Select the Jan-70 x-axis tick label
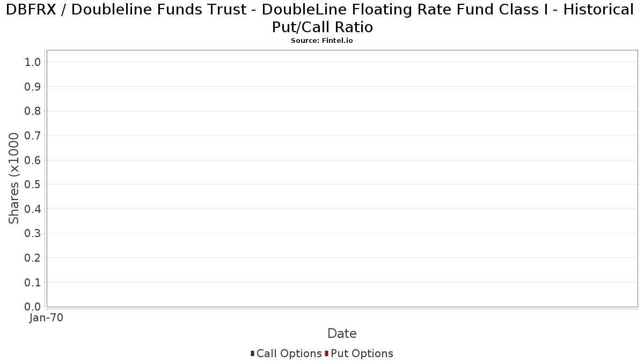Image resolution: width=644 pixels, height=362 pixels. click(x=47, y=318)
